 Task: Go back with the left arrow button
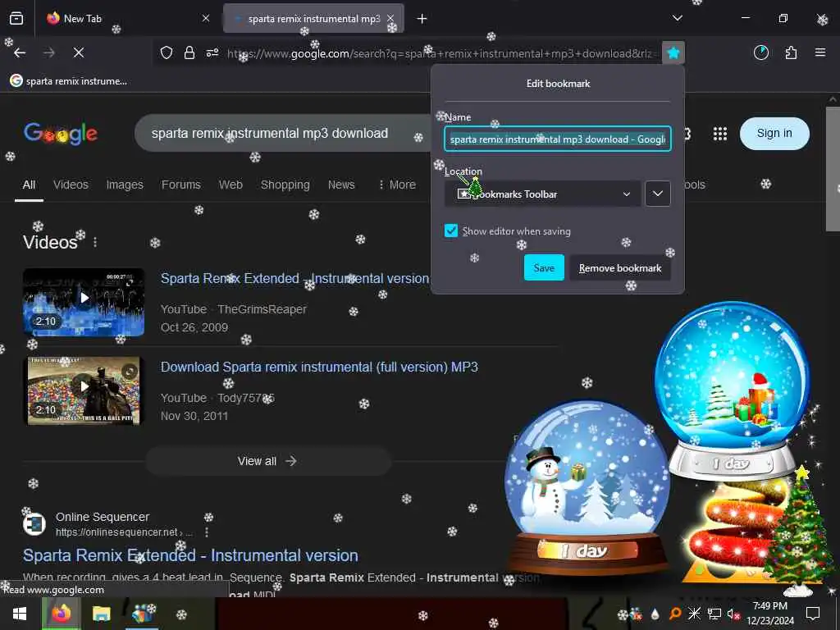point(20,52)
